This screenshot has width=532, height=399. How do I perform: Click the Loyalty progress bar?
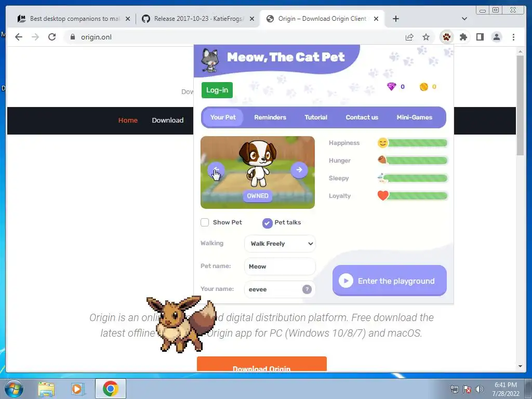[418, 196]
